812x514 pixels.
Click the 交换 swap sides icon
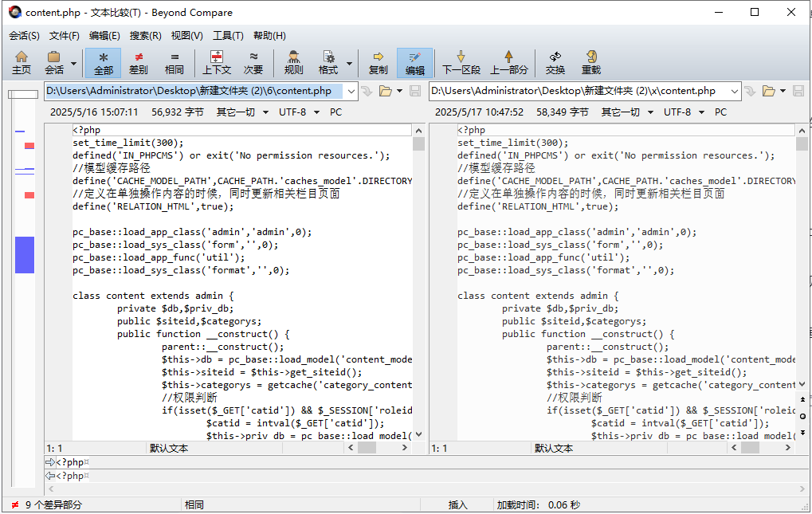(555, 63)
